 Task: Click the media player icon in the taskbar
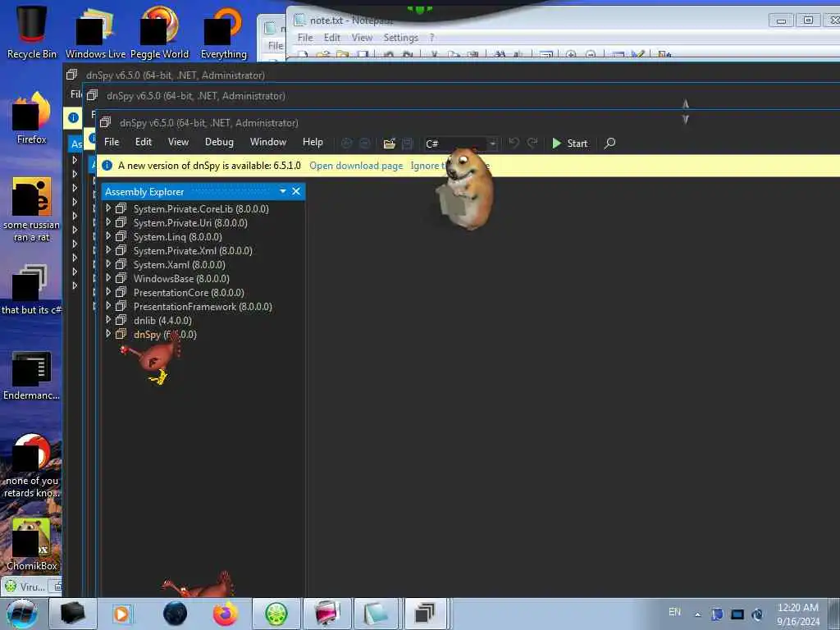point(121,614)
